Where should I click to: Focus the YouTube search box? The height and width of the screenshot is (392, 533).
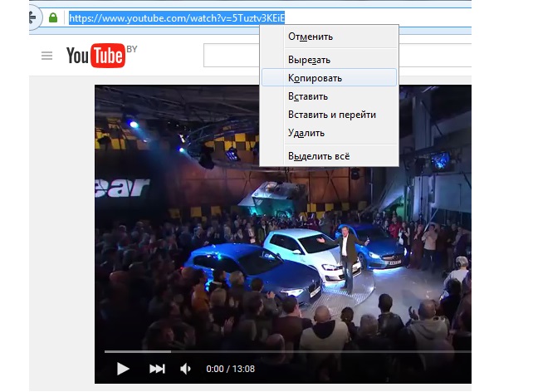[232, 55]
